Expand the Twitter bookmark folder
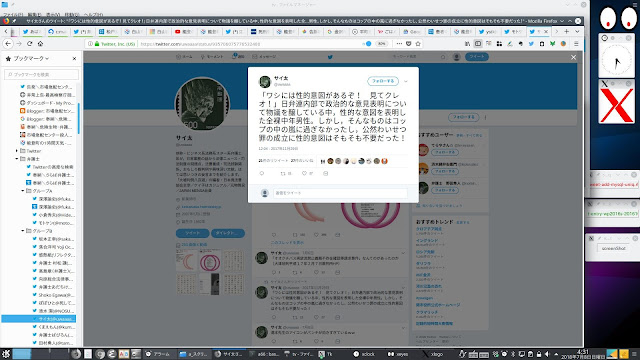 pos(17,151)
